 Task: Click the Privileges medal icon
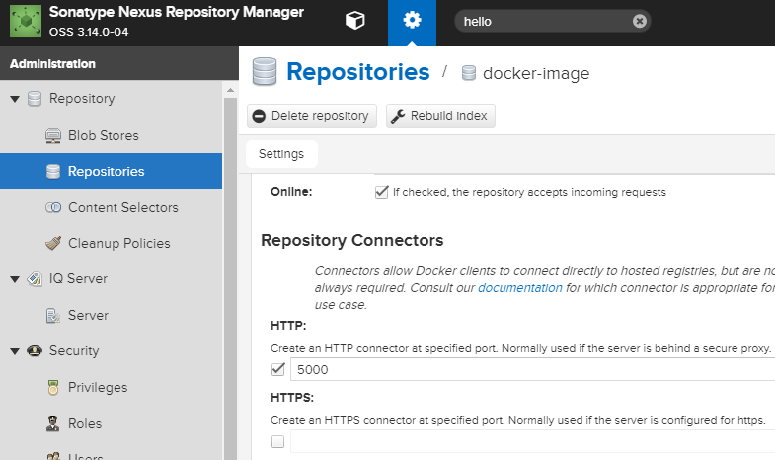coord(53,387)
